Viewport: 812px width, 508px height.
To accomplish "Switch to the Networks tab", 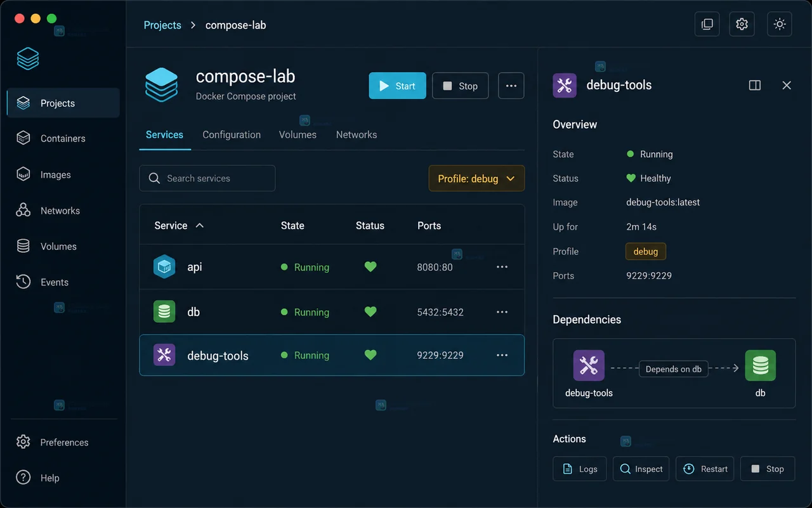I will (357, 134).
